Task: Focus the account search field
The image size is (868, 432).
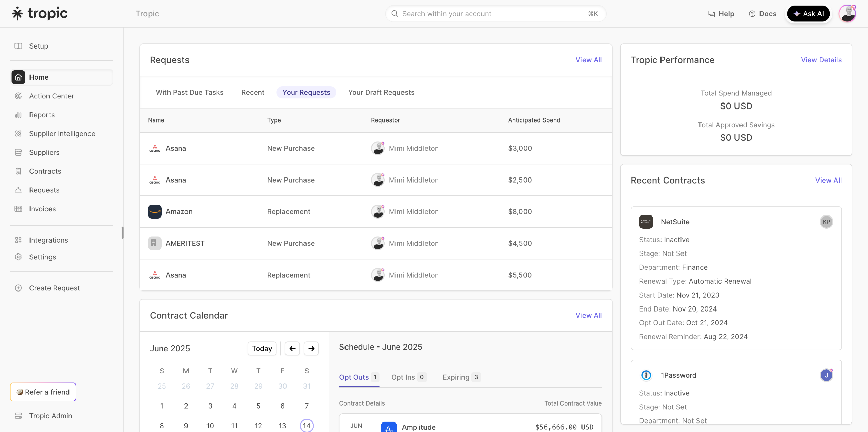Action: click(495, 14)
